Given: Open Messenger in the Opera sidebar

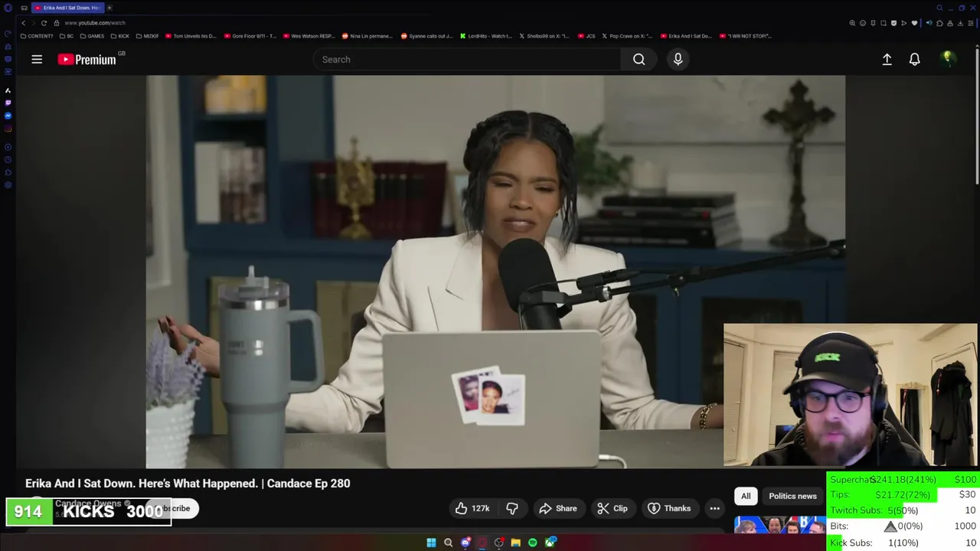Looking at the screenshot, I should pyautogui.click(x=8, y=116).
